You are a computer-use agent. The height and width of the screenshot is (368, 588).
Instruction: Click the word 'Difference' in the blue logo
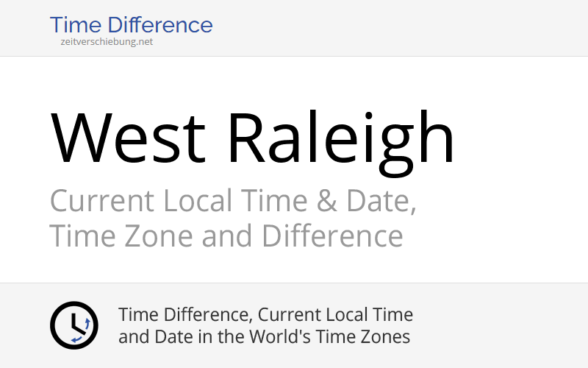coord(160,25)
